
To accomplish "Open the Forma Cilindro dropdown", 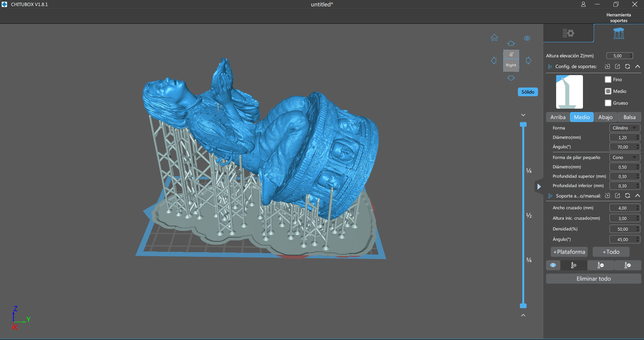I will point(625,128).
